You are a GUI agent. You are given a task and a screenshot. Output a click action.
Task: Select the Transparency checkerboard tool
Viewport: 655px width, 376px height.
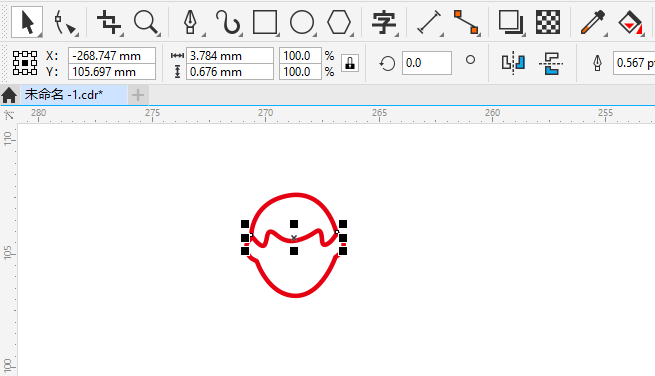[548, 22]
